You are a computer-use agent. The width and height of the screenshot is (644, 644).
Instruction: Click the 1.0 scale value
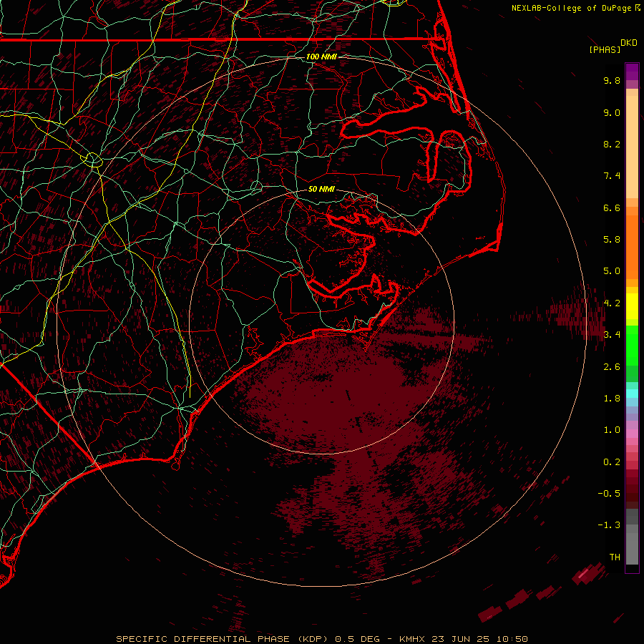(x=612, y=430)
